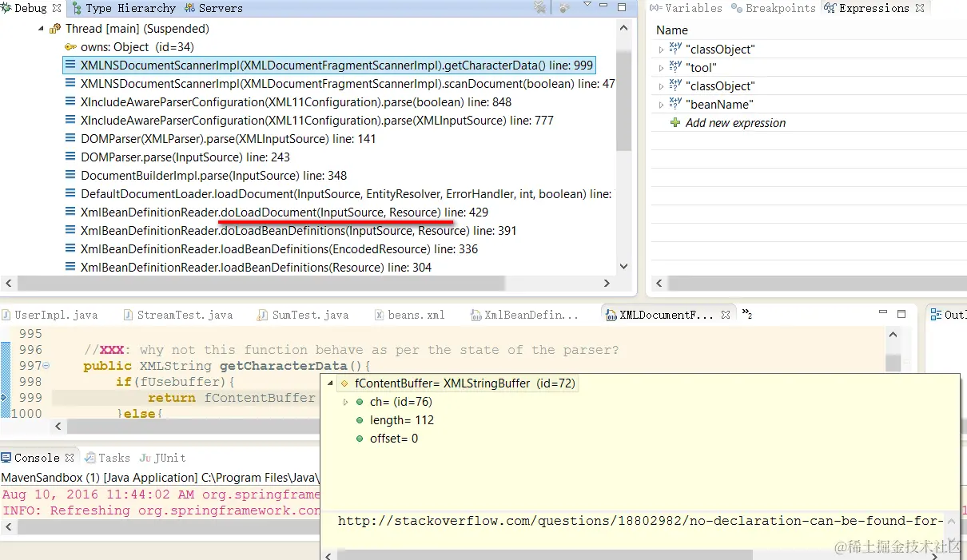Click the Thread [main] thread icon
Image resolution: width=967 pixels, height=560 pixels.
(55, 29)
